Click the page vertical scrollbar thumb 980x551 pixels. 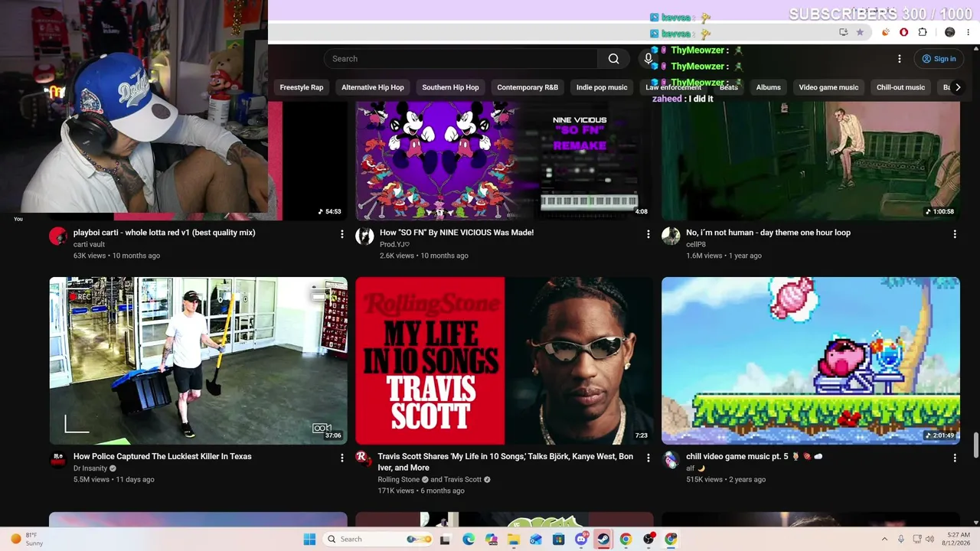point(975,445)
